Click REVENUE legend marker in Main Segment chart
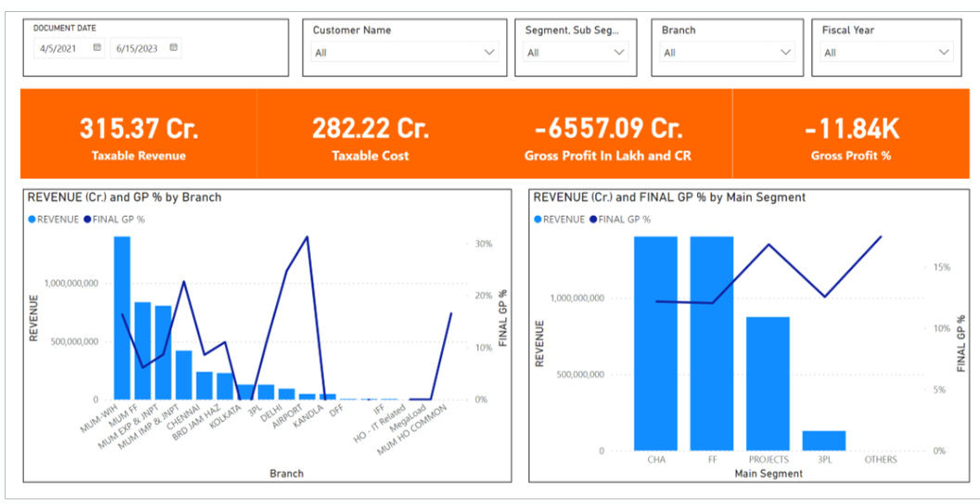The height and width of the screenshot is (504, 980). coord(539,220)
